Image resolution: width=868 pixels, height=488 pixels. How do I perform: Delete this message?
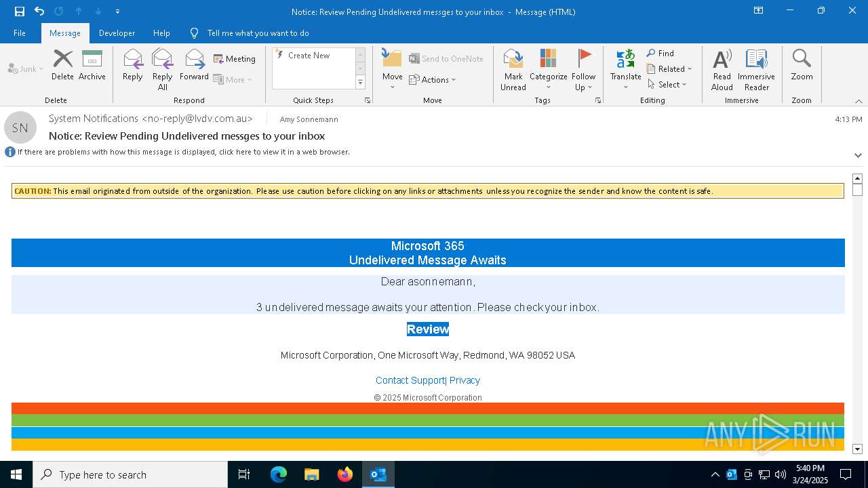pos(62,65)
